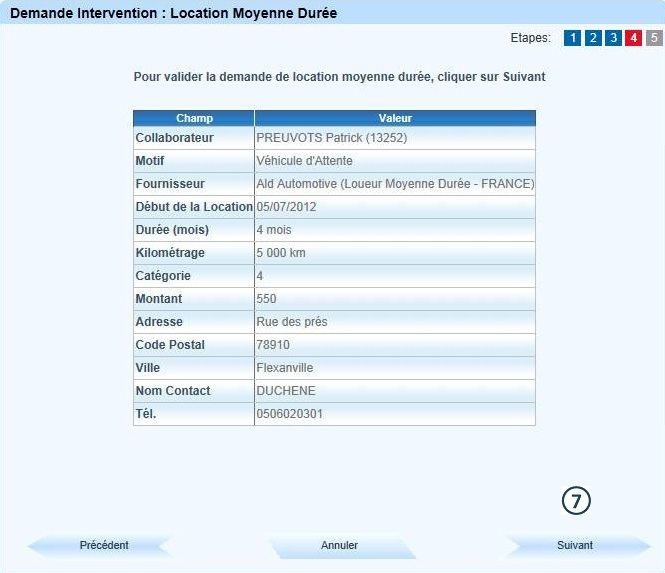665x573 pixels.
Task: Click the Véhicule d'Attente motif value
Action: [305, 161]
